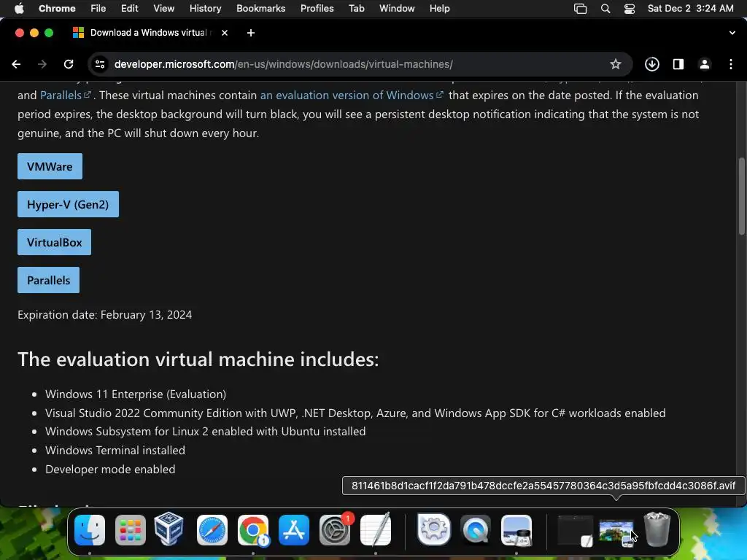Show Chrome downloads
747x560 pixels.
tap(651, 64)
